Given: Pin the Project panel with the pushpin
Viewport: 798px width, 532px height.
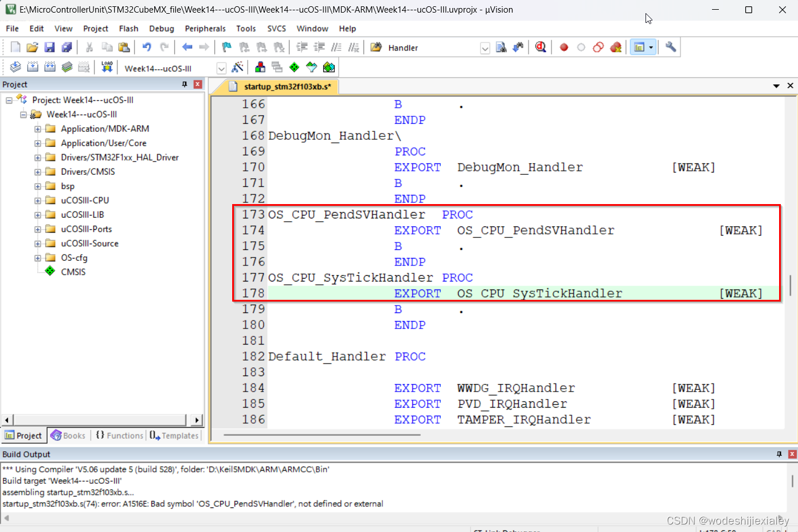Looking at the screenshot, I should pos(185,84).
